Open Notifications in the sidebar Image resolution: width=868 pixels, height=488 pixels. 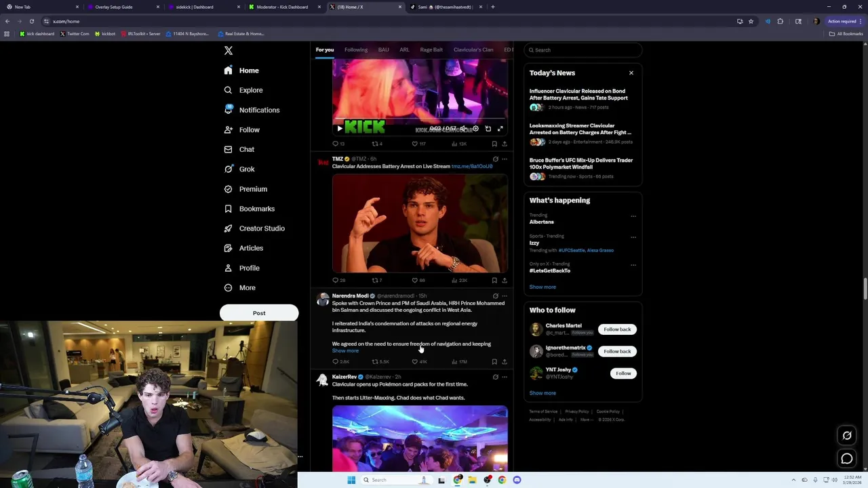[x=251, y=110]
